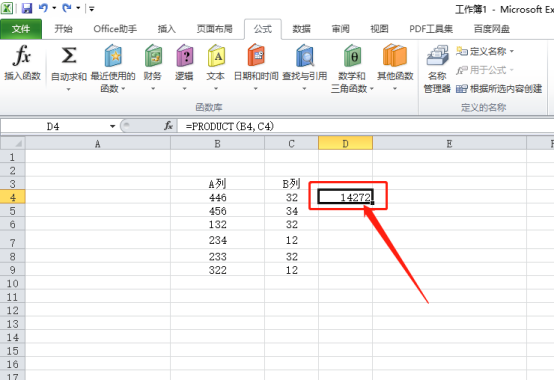
Task: Open the More Functions books icon
Action: click(395, 55)
